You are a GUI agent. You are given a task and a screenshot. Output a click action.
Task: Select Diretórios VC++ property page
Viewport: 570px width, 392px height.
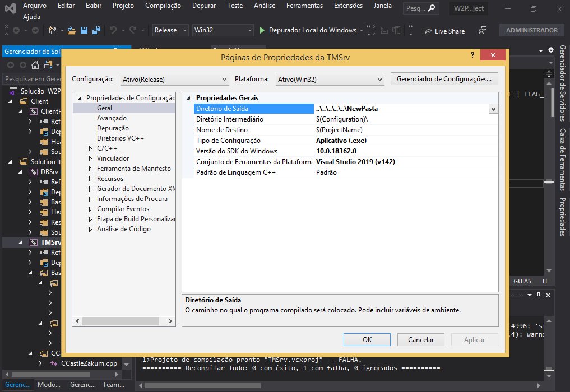(x=121, y=138)
